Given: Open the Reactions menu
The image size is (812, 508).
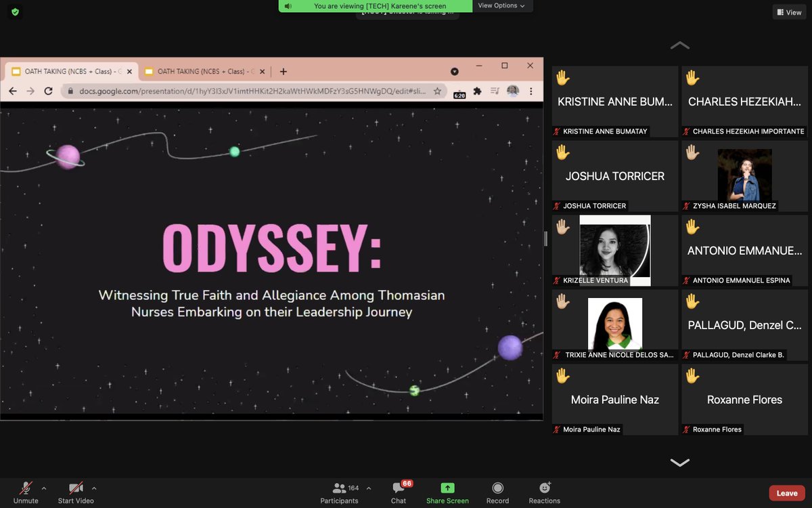Looking at the screenshot, I should 545,492.
